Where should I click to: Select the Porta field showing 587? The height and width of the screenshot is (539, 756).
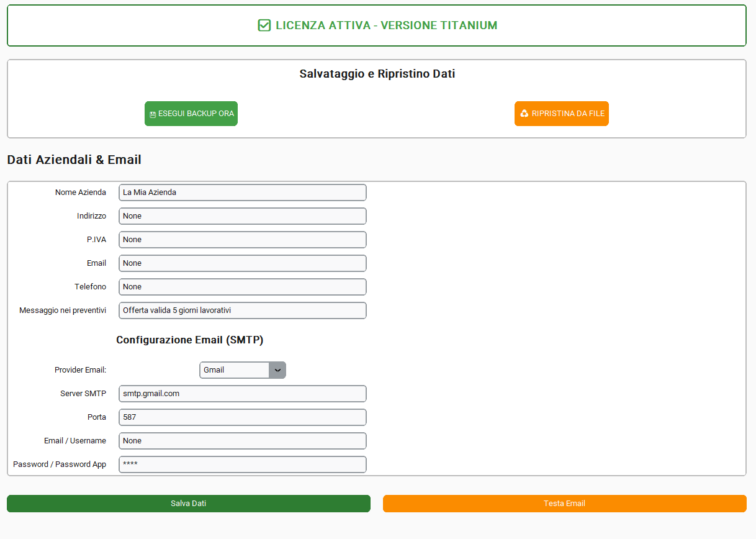point(242,417)
